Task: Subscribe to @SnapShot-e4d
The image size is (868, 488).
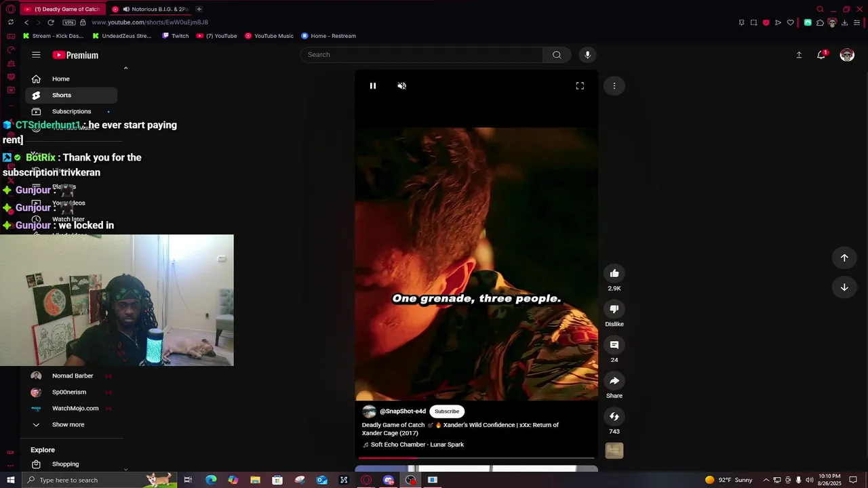Action: [447, 411]
